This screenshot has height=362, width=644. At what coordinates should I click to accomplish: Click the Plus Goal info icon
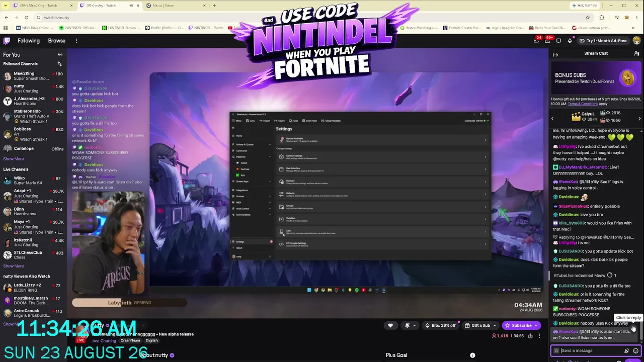point(472,355)
